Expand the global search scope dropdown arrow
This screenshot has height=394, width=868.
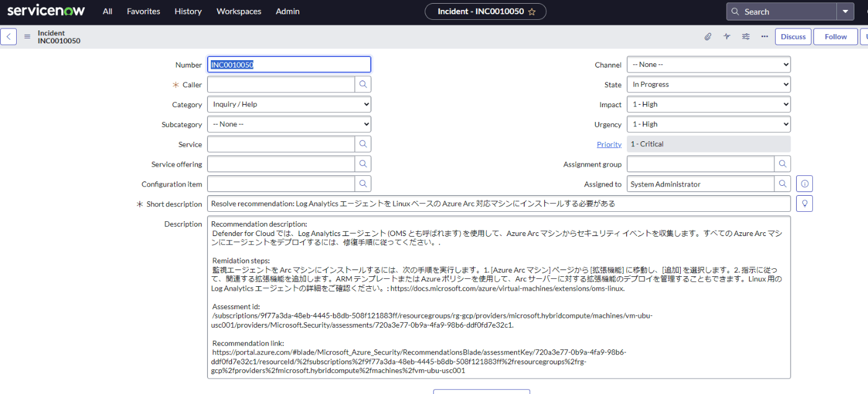point(845,12)
